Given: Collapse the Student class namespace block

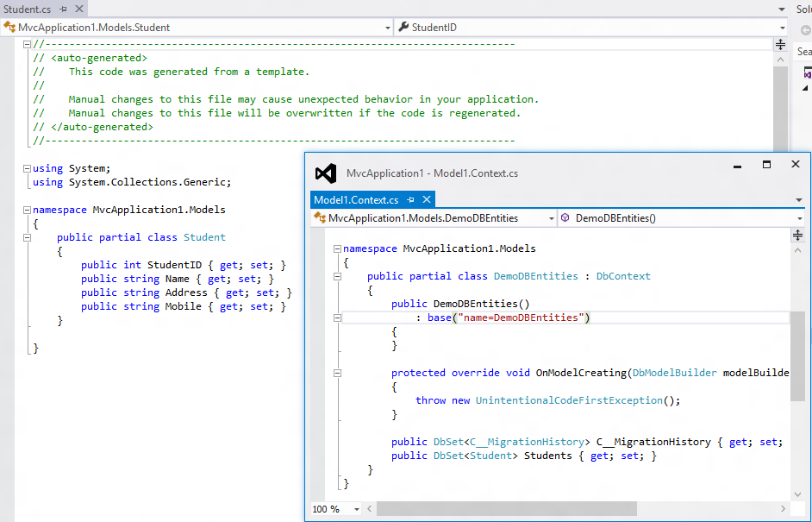Looking at the screenshot, I should coord(27,210).
